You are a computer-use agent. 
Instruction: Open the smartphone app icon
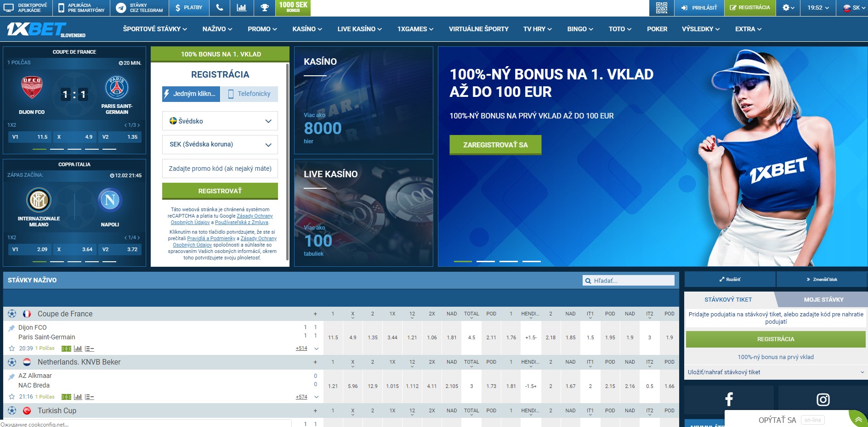pos(62,8)
